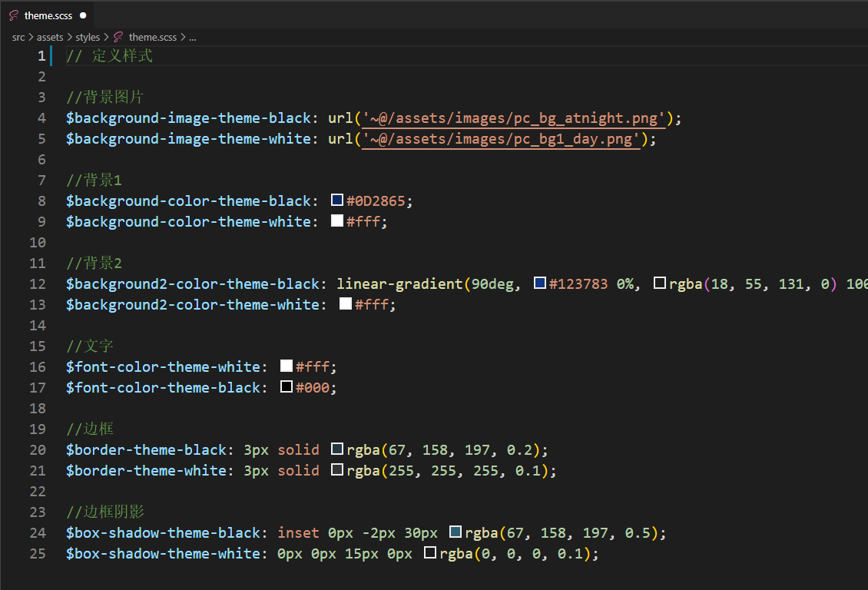Click line number 1 in the gutter
This screenshot has width=868, height=590.
[41, 56]
